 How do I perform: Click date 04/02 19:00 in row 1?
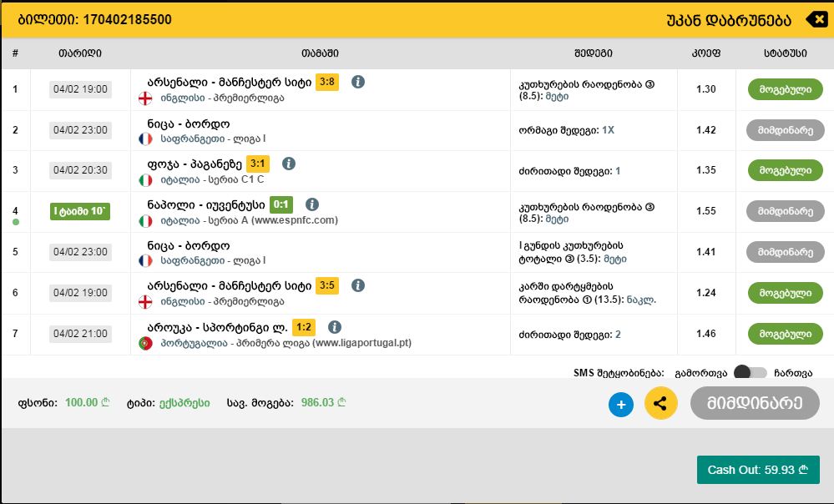coord(80,89)
